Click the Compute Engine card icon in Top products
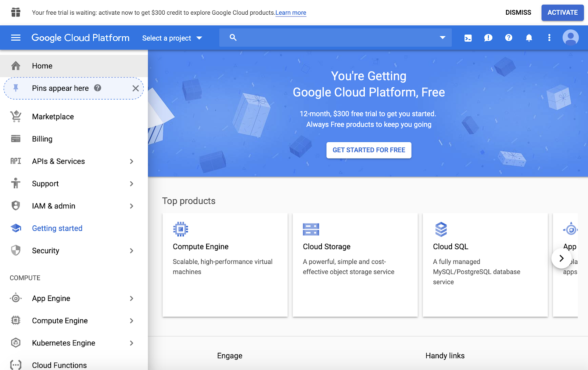Viewport: 588px width, 370px height. click(180, 229)
